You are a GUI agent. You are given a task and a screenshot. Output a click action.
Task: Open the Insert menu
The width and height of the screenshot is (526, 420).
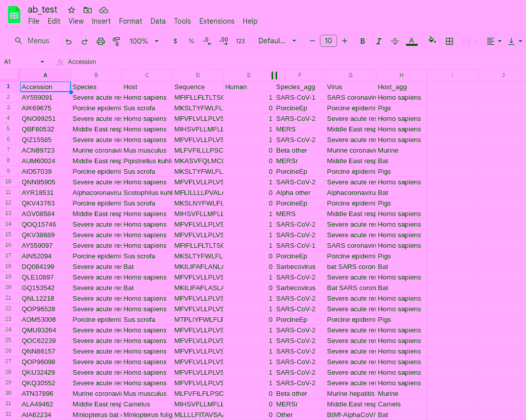pyautogui.click(x=101, y=21)
